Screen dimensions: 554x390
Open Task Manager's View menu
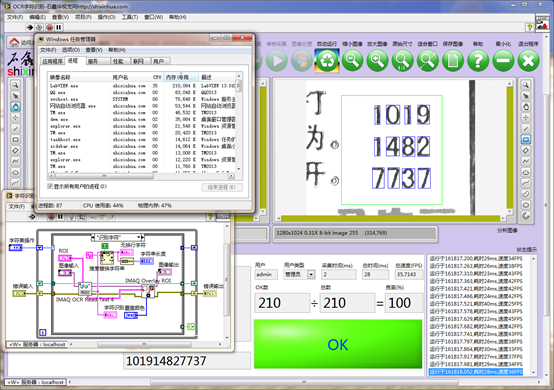point(94,50)
